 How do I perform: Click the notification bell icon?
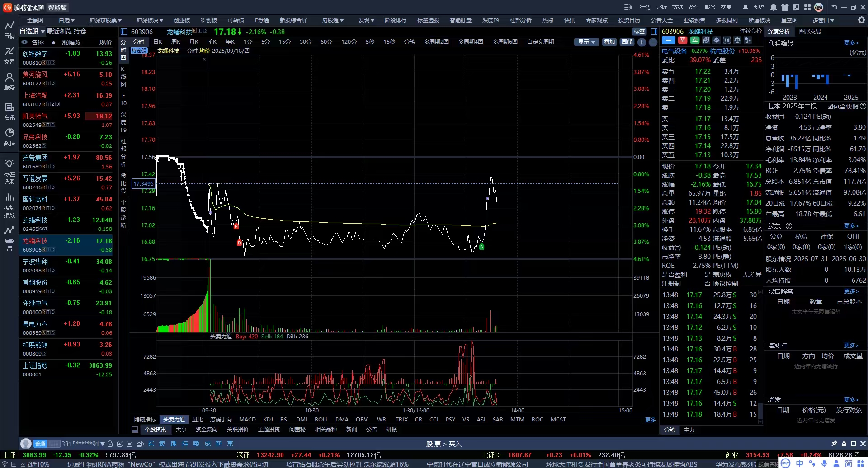point(774,7)
